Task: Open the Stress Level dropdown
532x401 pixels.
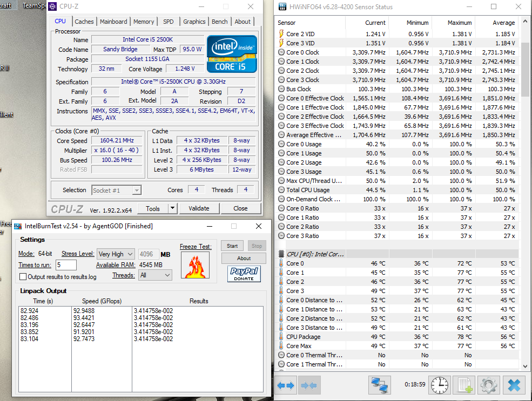Action: (x=116, y=254)
